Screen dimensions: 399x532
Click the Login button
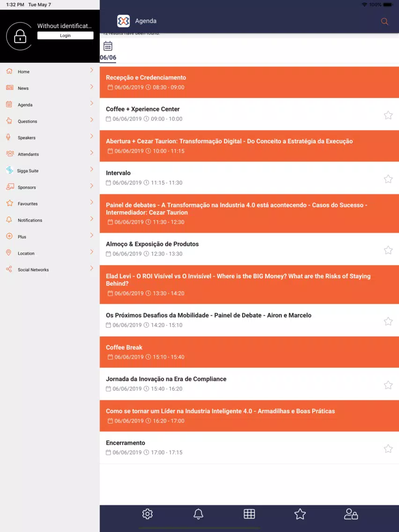click(x=65, y=35)
